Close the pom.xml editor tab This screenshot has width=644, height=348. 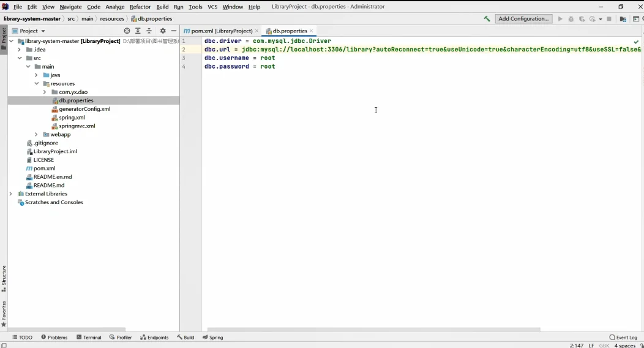[256, 31]
